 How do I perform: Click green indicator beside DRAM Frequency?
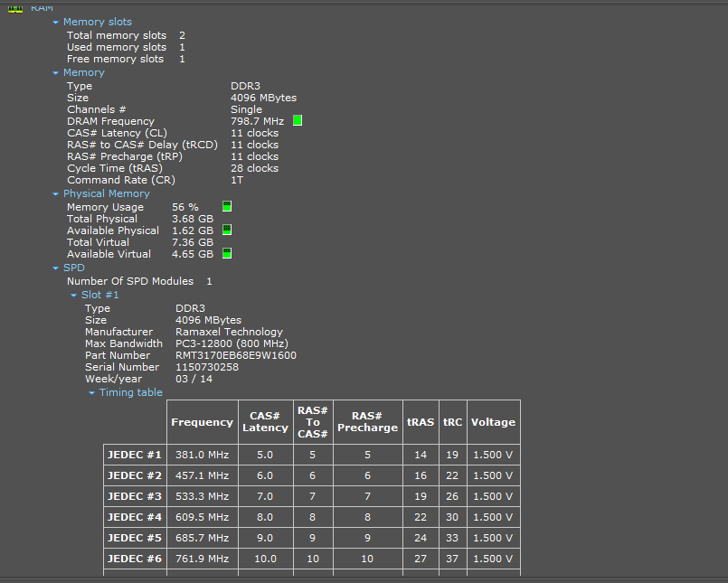pyautogui.click(x=298, y=120)
